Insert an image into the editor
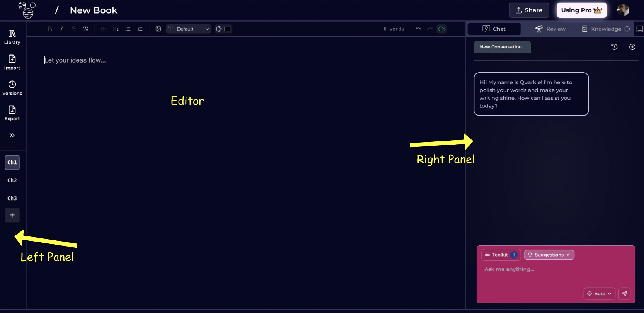The height and width of the screenshot is (313, 644). [x=158, y=29]
